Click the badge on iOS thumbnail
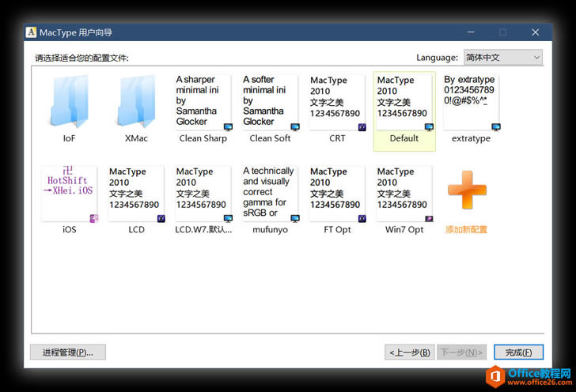 pyautogui.click(x=94, y=219)
